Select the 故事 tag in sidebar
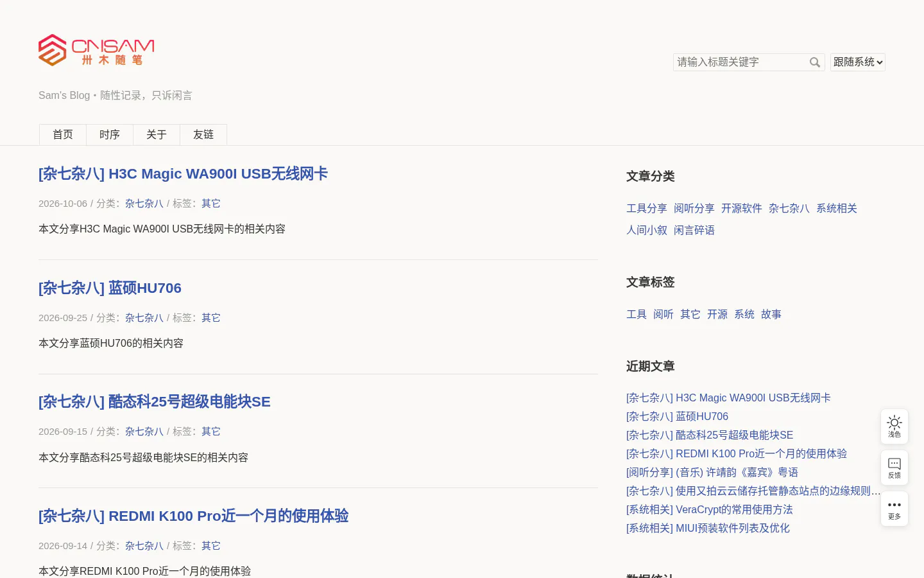 point(771,315)
